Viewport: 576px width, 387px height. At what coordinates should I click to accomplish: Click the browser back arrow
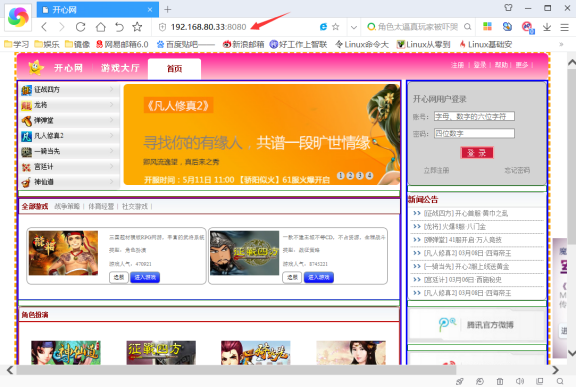(x=44, y=27)
